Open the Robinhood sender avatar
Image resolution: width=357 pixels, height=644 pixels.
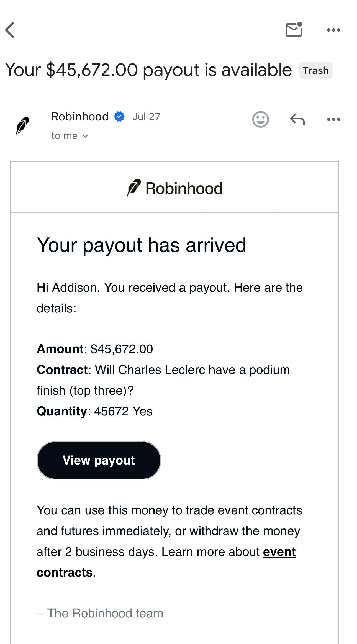point(22,126)
